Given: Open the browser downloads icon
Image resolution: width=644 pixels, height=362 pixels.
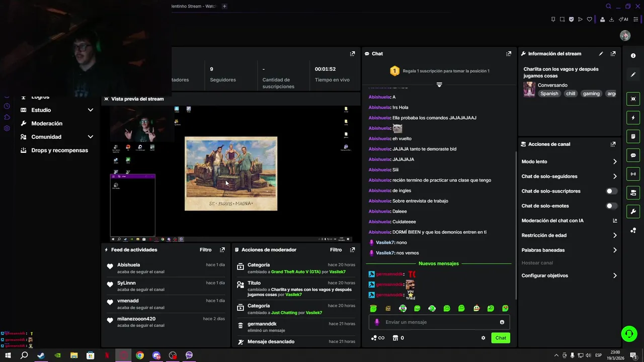Looking at the screenshot, I should click(x=611, y=20).
